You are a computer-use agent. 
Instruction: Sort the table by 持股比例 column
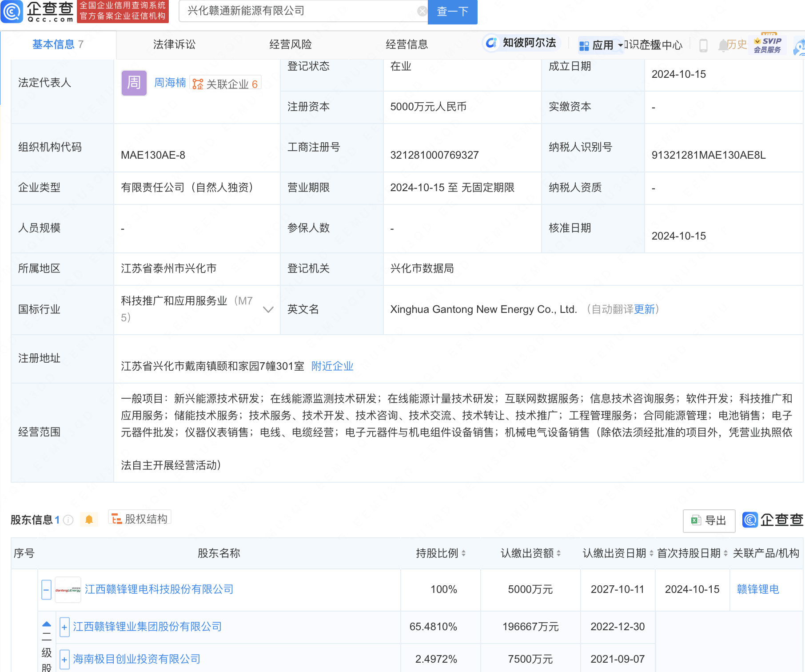pyautogui.click(x=463, y=553)
